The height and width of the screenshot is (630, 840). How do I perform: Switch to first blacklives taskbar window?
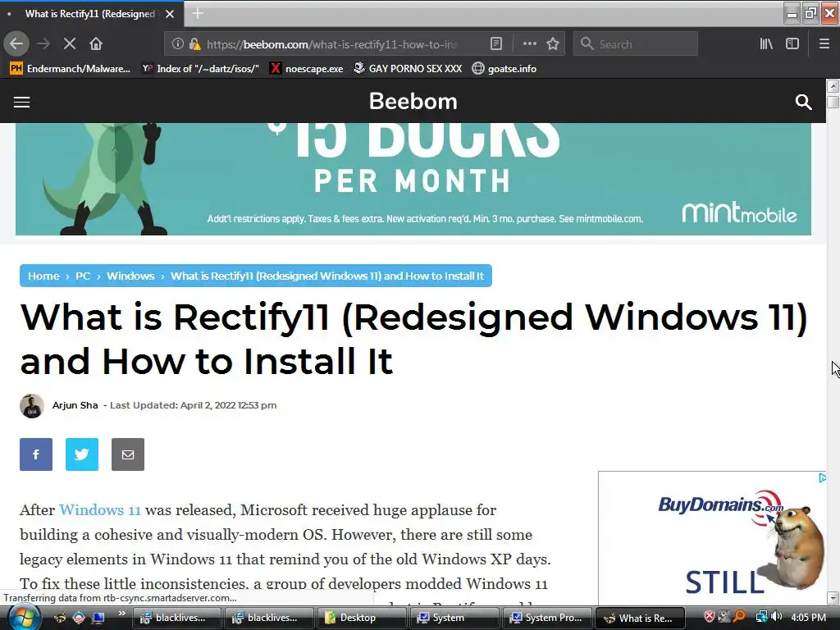tap(176, 618)
